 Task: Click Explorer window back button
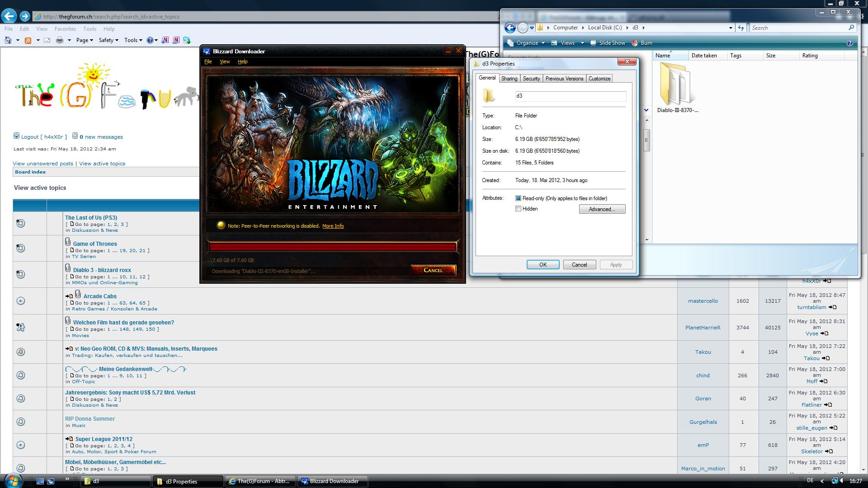tap(510, 28)
